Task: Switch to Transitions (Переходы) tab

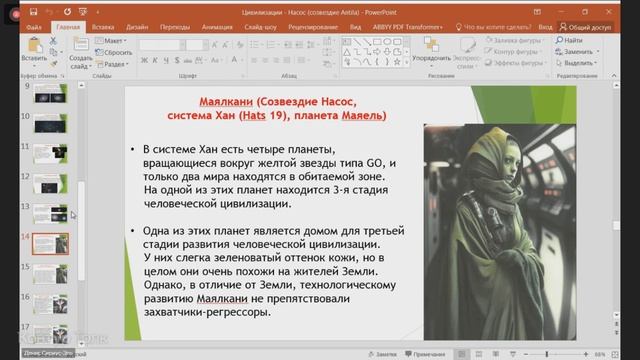Action: [x=175, y=27]
